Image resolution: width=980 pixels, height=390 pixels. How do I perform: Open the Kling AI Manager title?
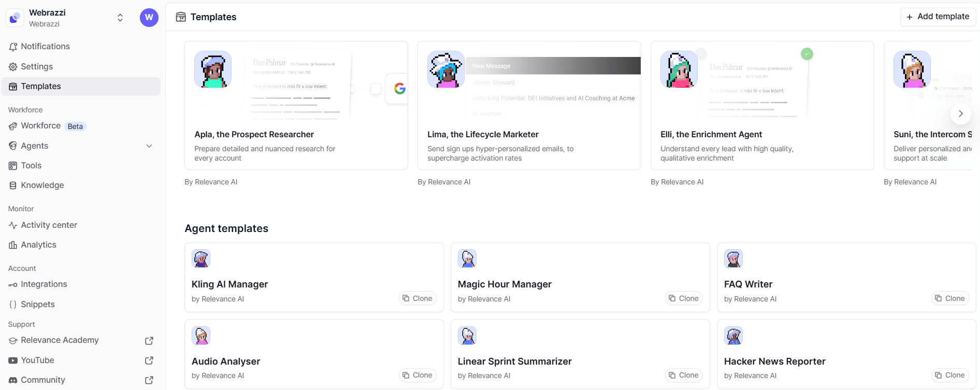[x=229, y=284]
